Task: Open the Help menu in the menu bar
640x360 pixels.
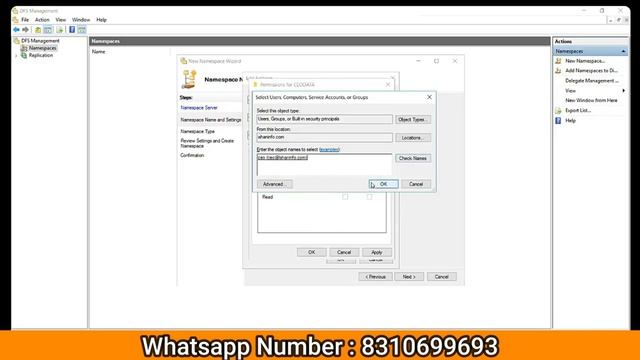Action: pos(101,20)
